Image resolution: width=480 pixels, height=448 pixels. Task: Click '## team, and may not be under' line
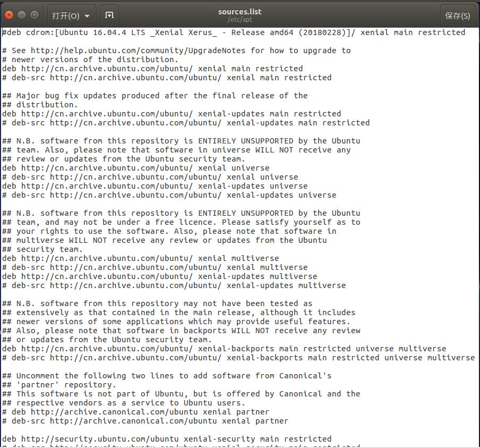tap(181, 222)
